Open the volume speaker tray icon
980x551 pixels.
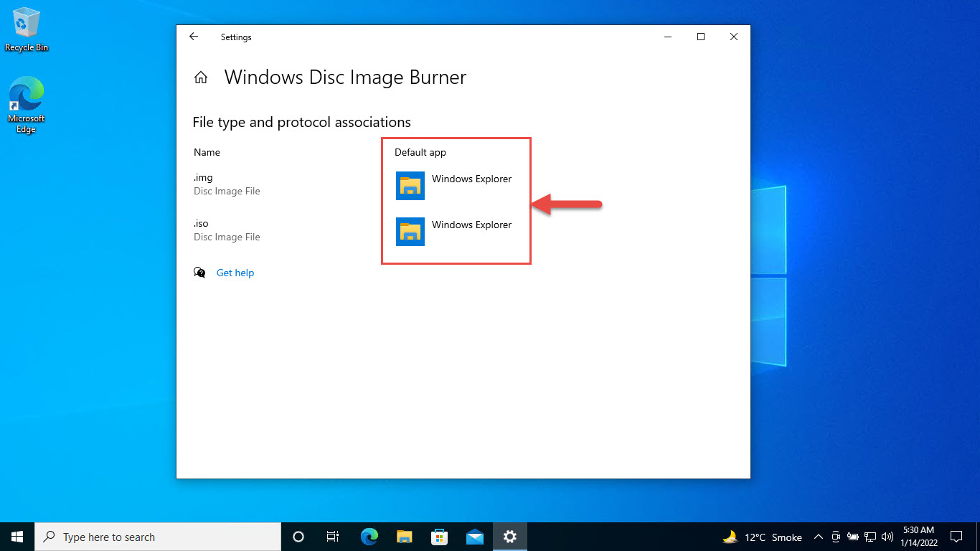click(x=887, y=537)
